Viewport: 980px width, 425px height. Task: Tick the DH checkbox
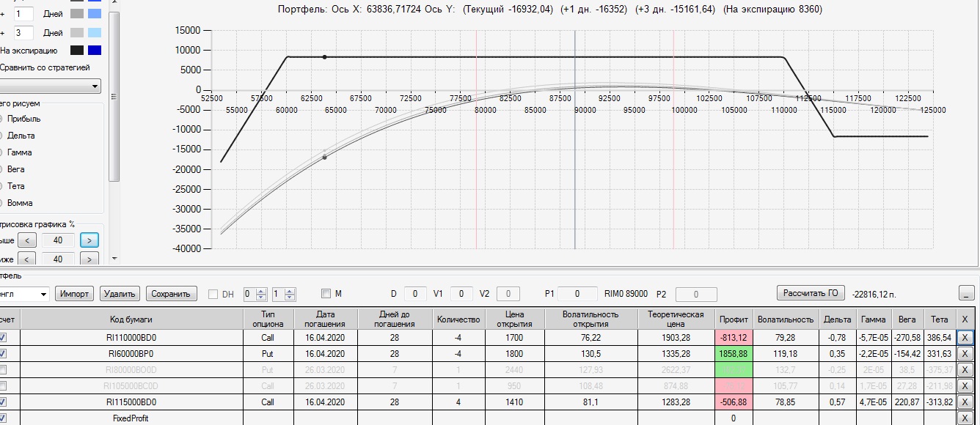coord(213,295)
